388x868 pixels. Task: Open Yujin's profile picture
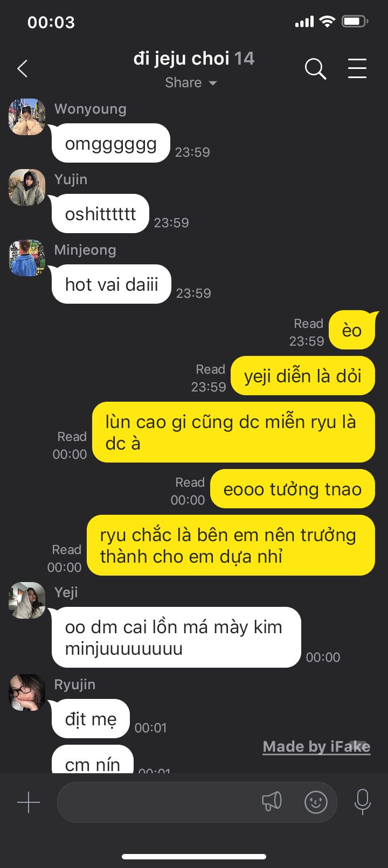click(x=27, y=187)
